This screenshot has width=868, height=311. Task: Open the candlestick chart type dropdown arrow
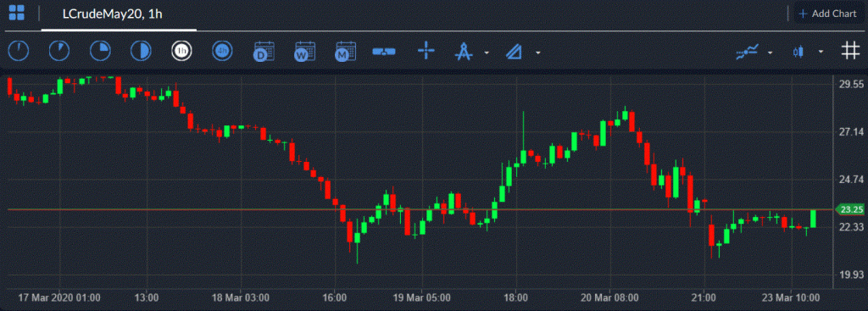[x=821, y=52]
